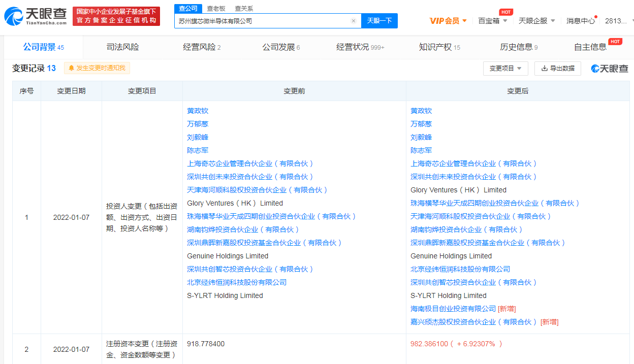Click S-YLRT Holding Limited in 变更后 column
The image size is (634, 364).
tap(449, 295)
